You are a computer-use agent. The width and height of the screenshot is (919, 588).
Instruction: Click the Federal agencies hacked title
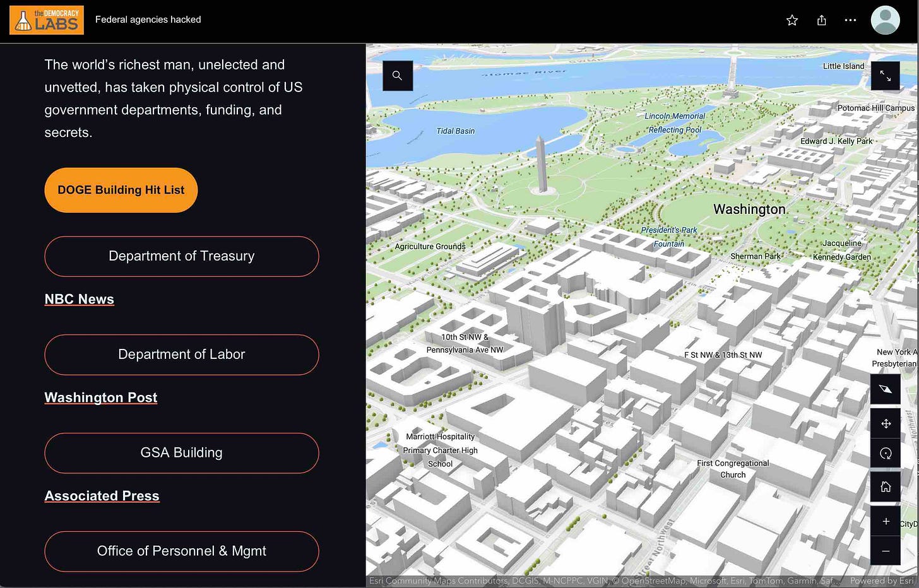(x=148, y=20)
